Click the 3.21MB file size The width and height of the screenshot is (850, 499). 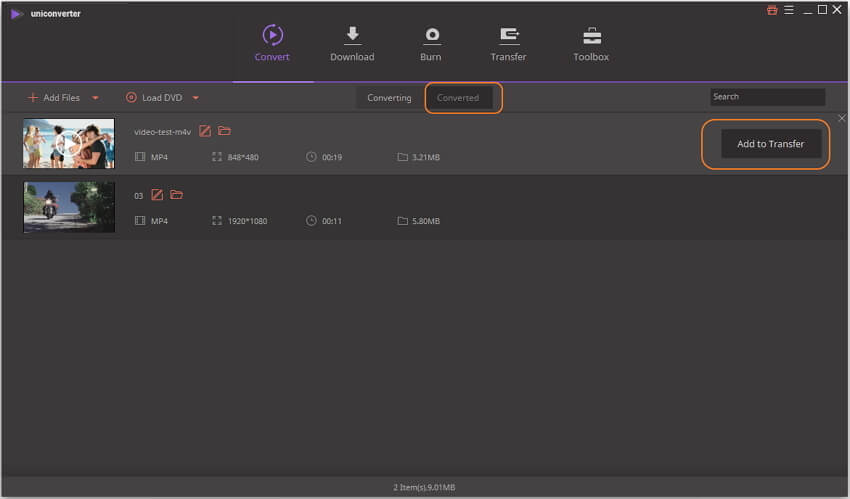tap(426, 157)
